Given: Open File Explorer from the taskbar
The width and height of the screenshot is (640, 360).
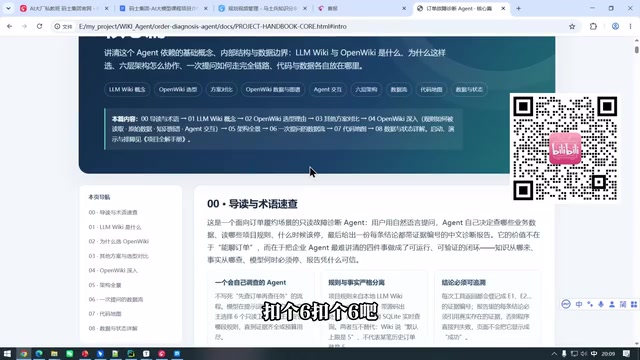Looking at the screenshot, I should (54, 353).
